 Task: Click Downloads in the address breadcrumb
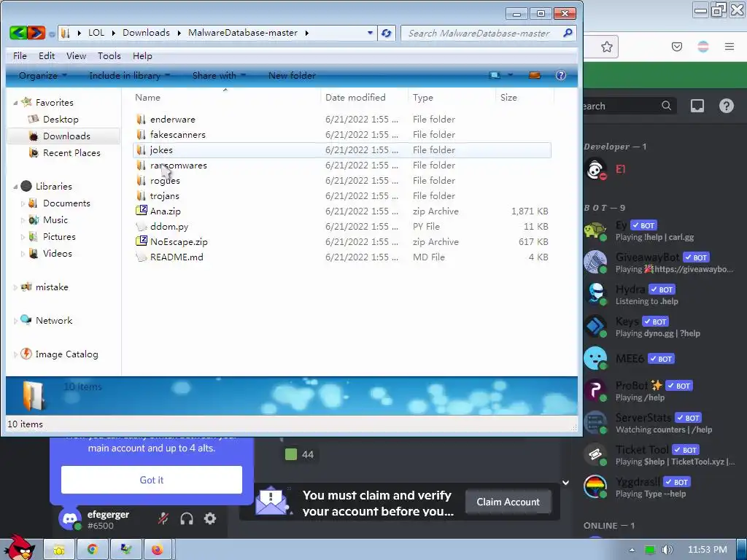146,33
